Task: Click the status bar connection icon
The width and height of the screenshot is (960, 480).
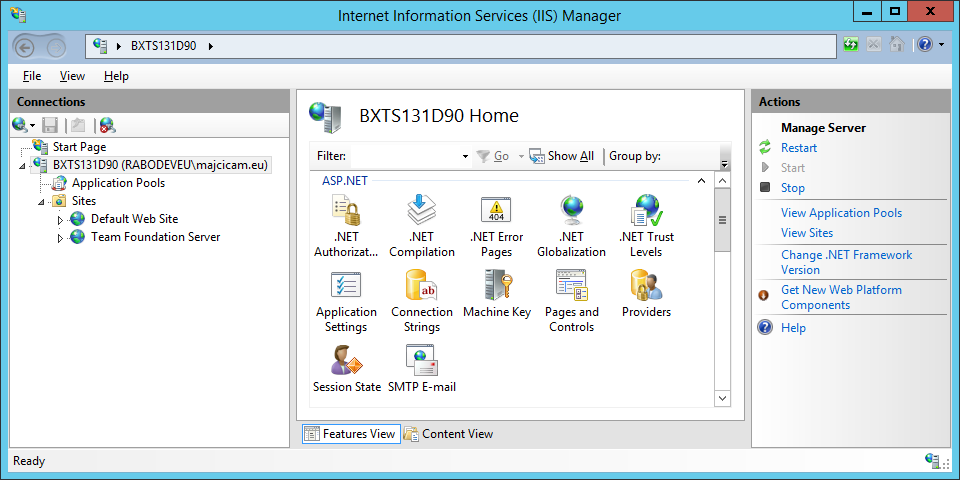Action: (x=933, y=461)
